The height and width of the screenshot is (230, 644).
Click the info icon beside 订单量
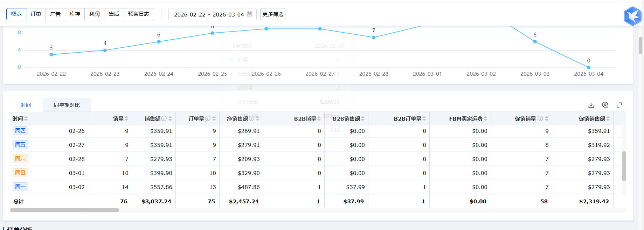[x=208, y=119]
